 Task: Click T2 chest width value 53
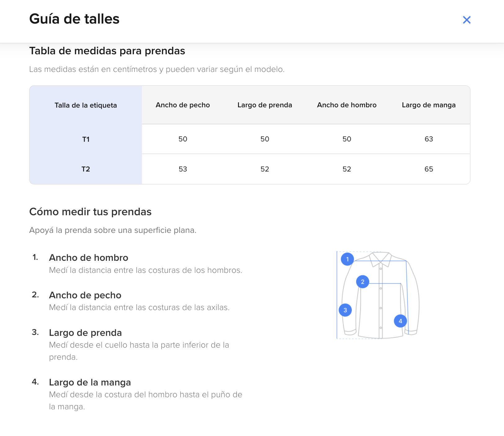pyautogui.click(x=183, y=169)
